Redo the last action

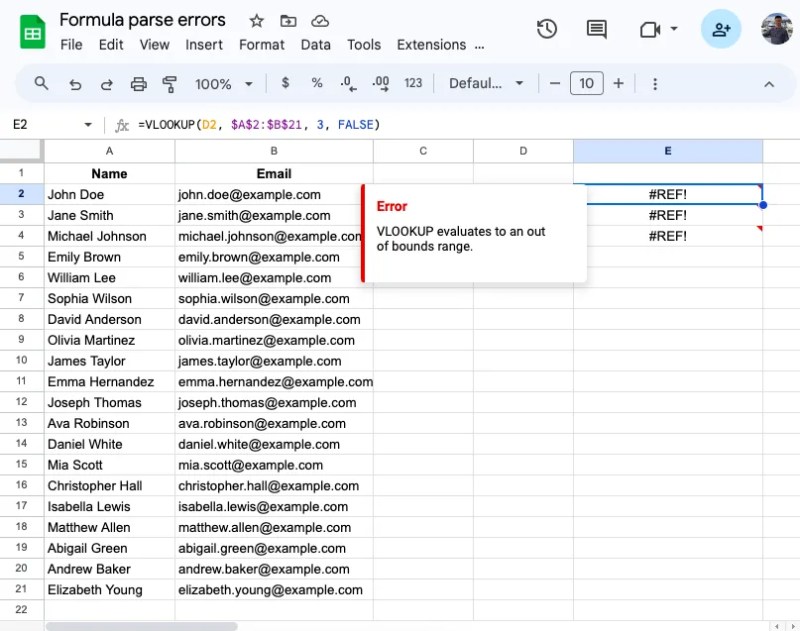107,84
